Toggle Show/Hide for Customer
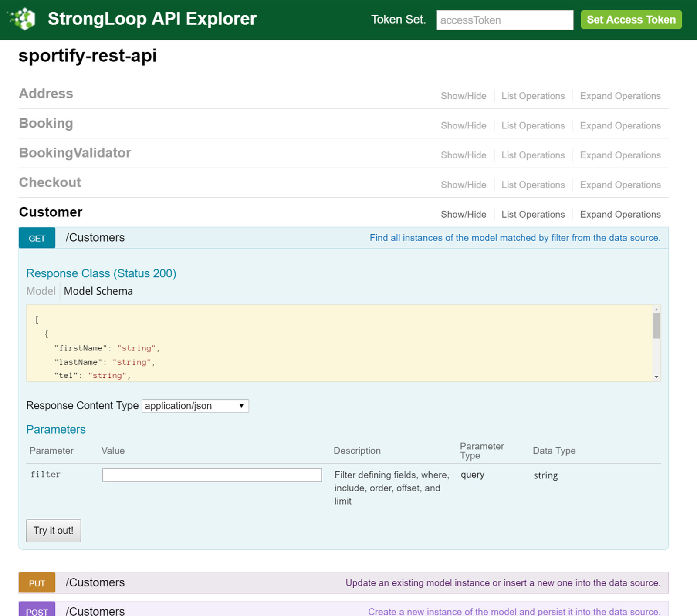The height and width of the screenshot is (616, 697). (464, 214)
